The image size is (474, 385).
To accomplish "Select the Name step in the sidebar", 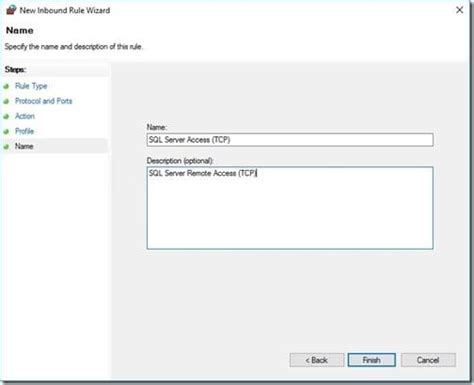I will (x=24, y=146).
